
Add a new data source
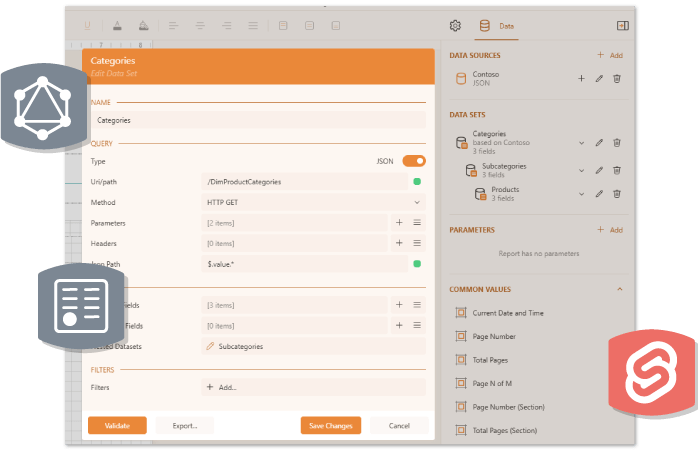point(610,55)
